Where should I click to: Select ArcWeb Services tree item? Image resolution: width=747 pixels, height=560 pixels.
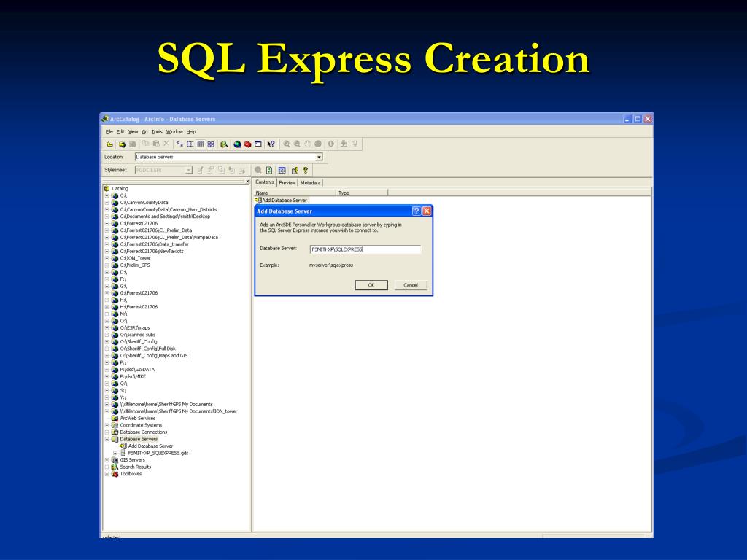coord(137,418)
